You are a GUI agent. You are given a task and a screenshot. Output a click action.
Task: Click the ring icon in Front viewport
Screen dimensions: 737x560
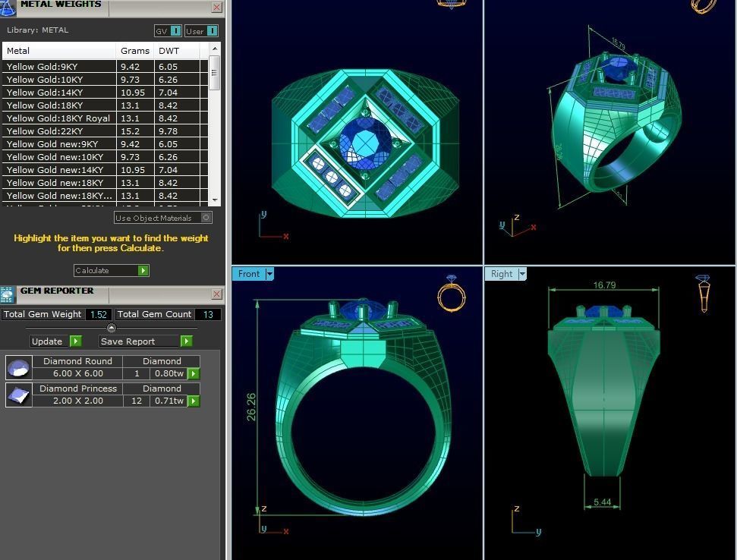[451, 294]
